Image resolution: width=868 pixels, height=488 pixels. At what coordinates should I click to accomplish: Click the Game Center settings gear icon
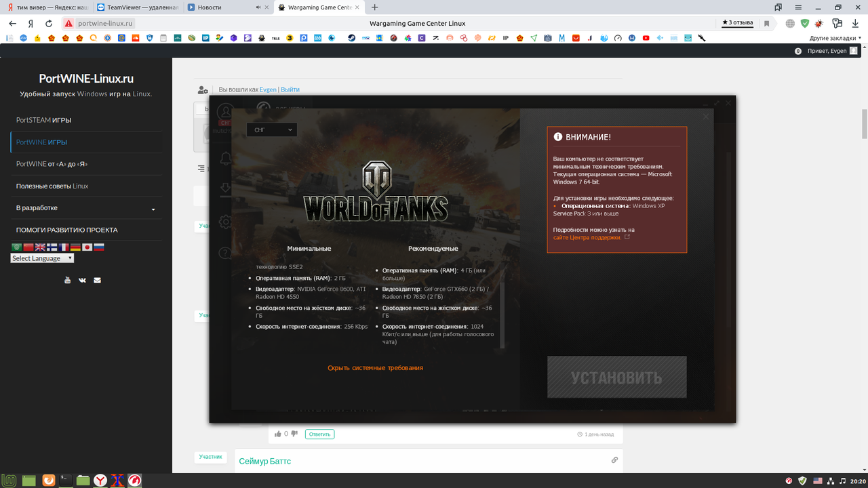point(225,222)
